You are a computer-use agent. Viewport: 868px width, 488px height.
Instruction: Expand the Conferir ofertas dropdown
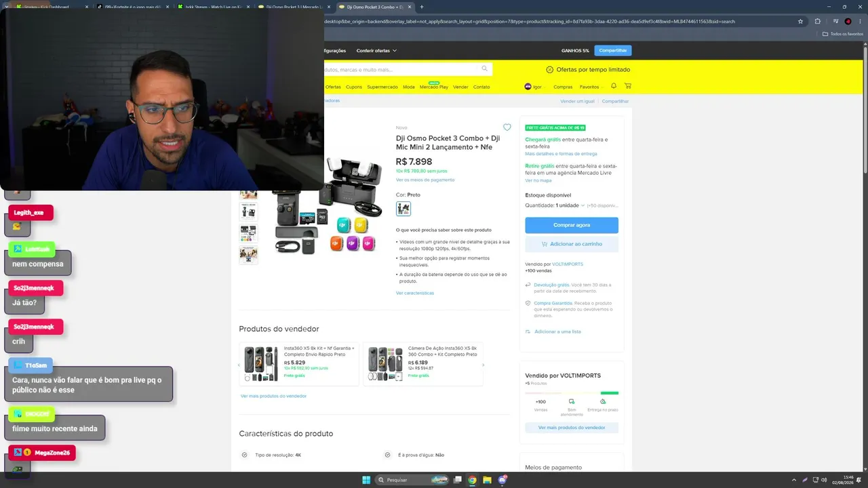tap(376, 50)
